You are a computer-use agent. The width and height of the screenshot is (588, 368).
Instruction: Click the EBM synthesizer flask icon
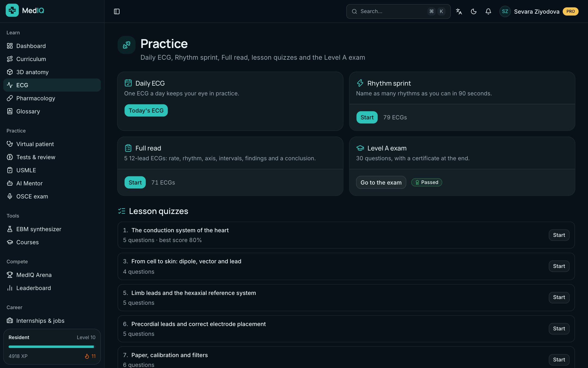[x=10, y=229]
